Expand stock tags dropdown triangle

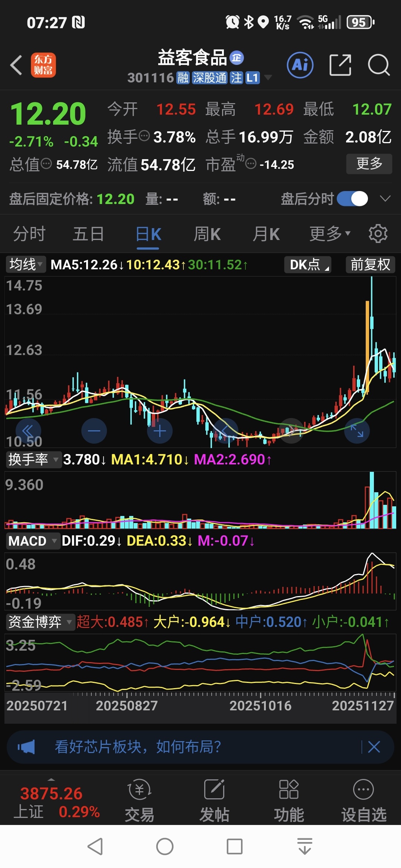(x=268, y=78)
